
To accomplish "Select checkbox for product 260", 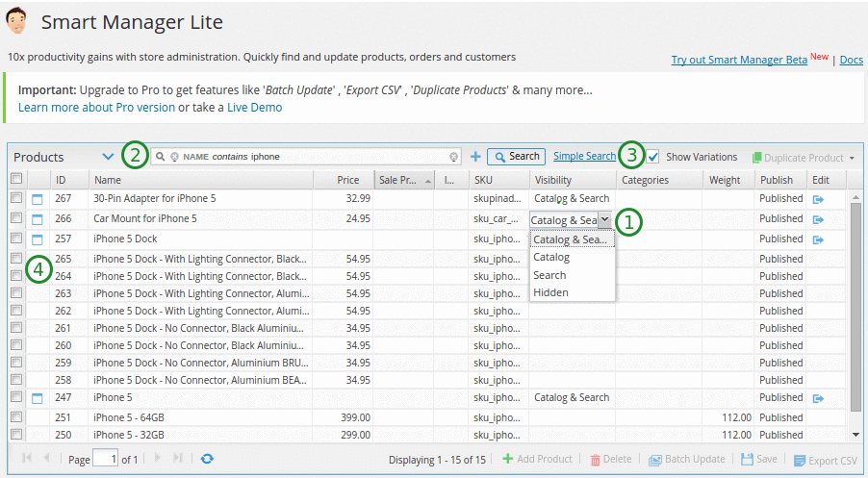I will click(16, 344).
